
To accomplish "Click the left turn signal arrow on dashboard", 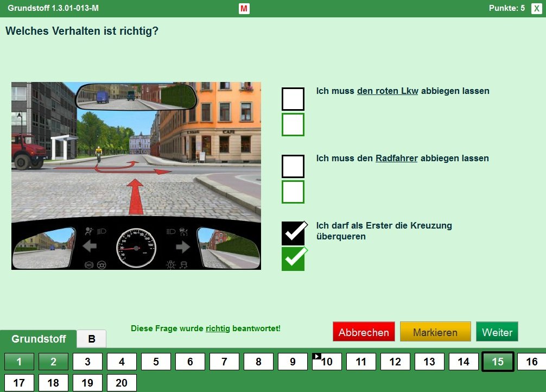I will tap(90, 247).
